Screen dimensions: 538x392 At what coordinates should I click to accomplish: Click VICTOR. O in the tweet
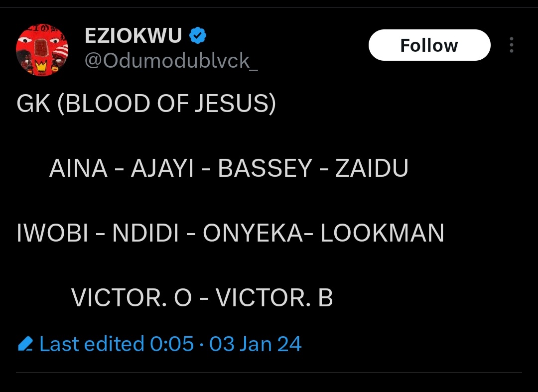coord(132,298)
